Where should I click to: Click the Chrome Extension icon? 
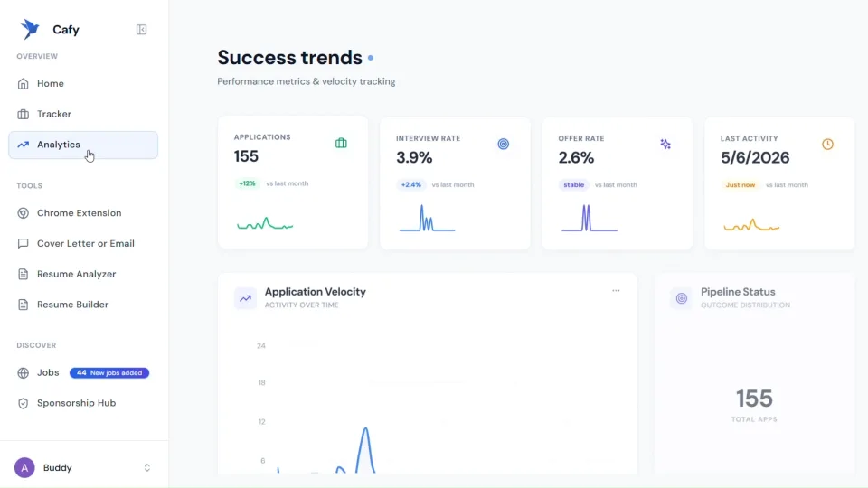pos(23,213)
